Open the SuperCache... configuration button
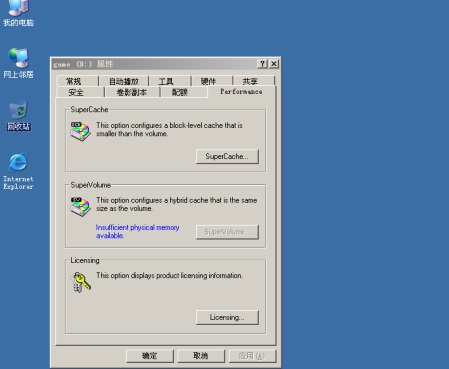The width and height of the screenshot is (449, 369). [227, 156]
